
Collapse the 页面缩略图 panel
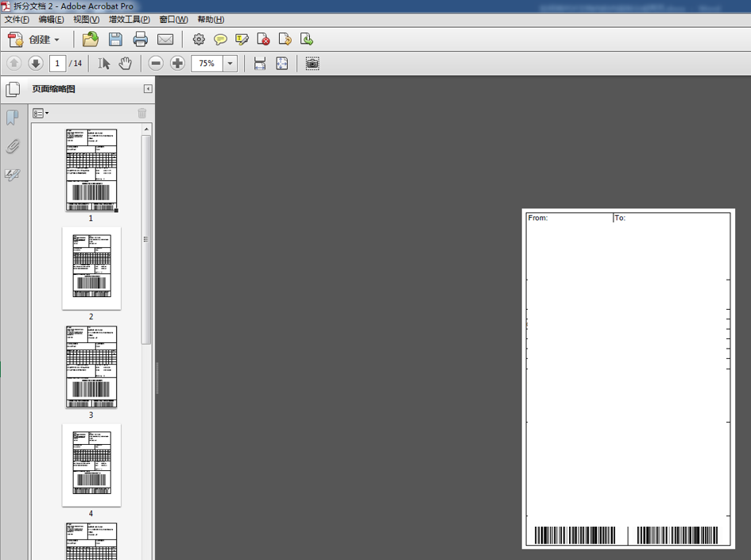click(x=148, y=88)
